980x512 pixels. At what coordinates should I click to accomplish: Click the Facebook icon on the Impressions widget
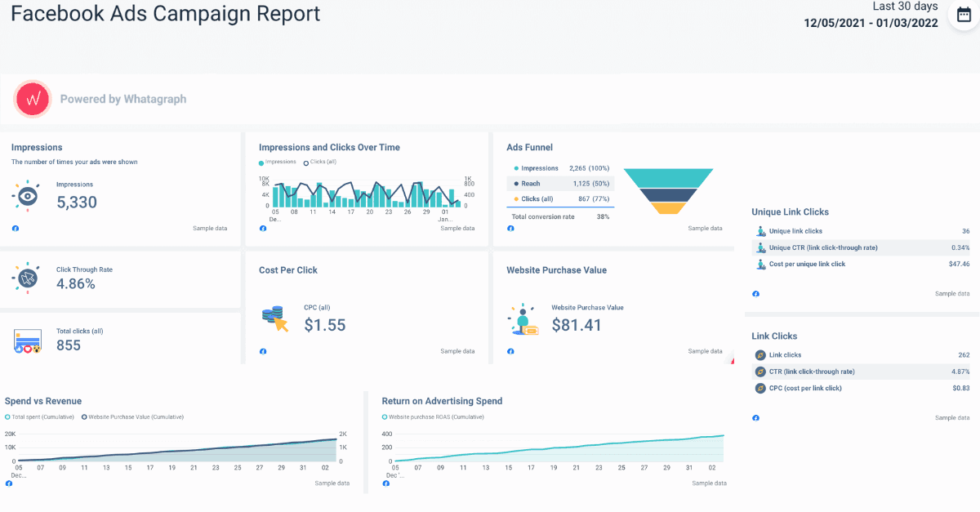pos(14,229)
